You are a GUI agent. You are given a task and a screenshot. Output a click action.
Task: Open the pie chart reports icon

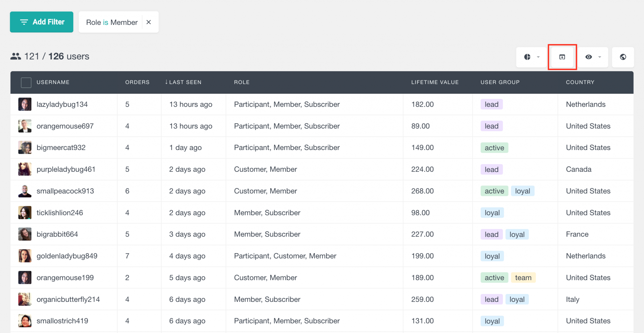527,57
